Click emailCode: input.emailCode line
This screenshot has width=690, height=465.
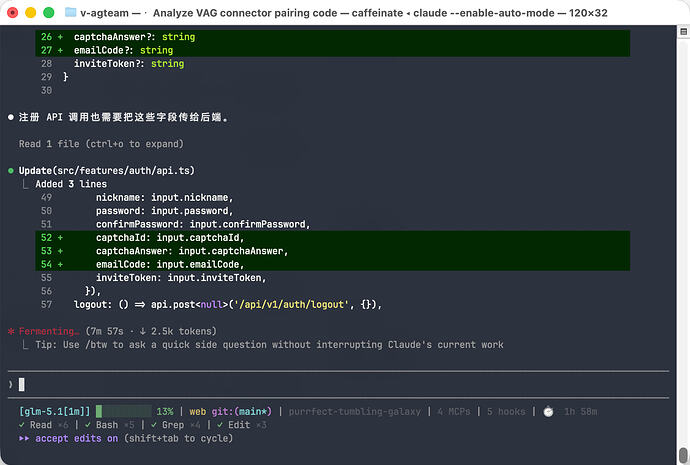point(170,264)
